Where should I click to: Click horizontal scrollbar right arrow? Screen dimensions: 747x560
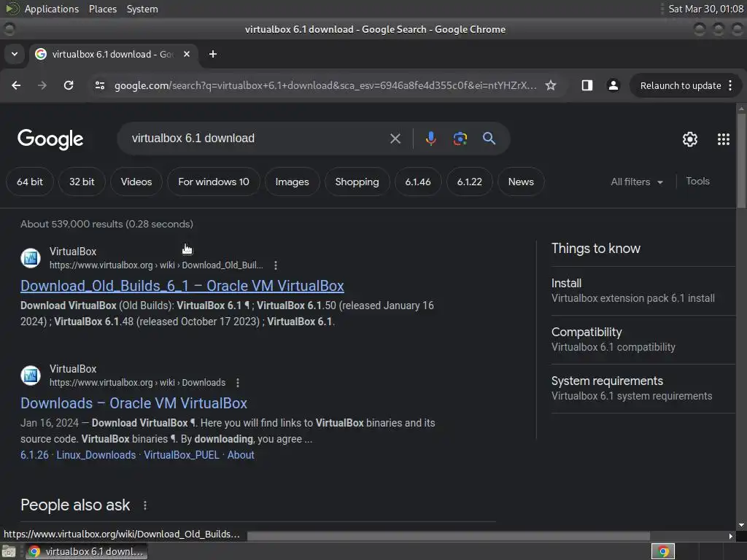click(x=731, y=536)
